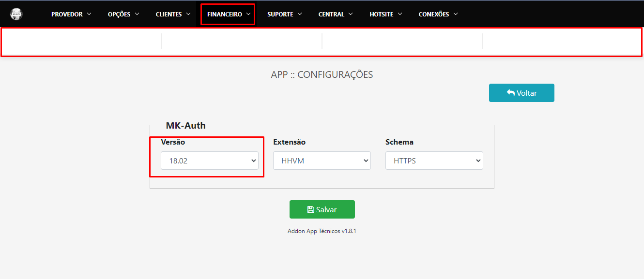This screenshot has height=279, width=644.
Task: Open the HOTSITE menu
Action: [x=382, y=14]
